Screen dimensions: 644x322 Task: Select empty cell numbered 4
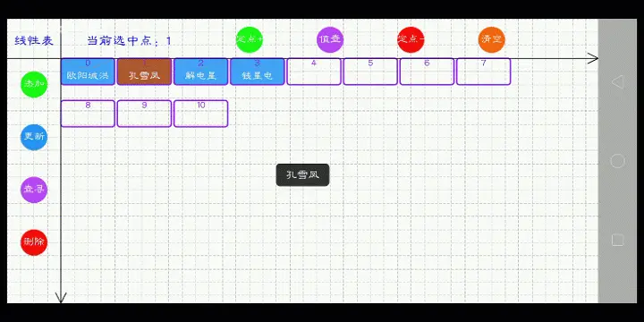click(x=314, y=72)
